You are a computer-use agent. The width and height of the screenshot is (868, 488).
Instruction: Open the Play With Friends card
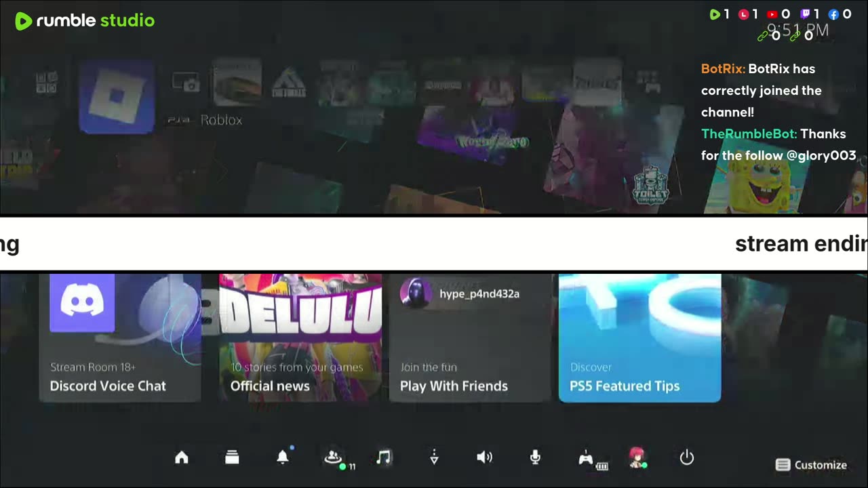pos(470,338)
